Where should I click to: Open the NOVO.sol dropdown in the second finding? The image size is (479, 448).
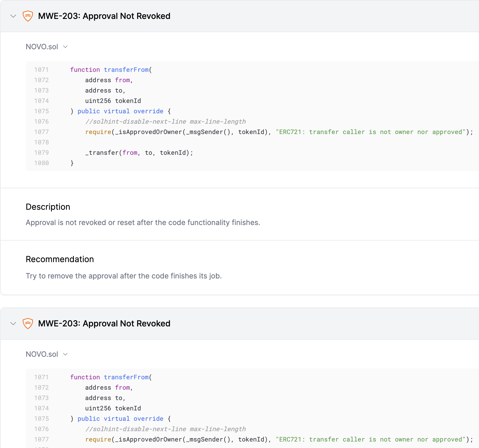point(47,354)
